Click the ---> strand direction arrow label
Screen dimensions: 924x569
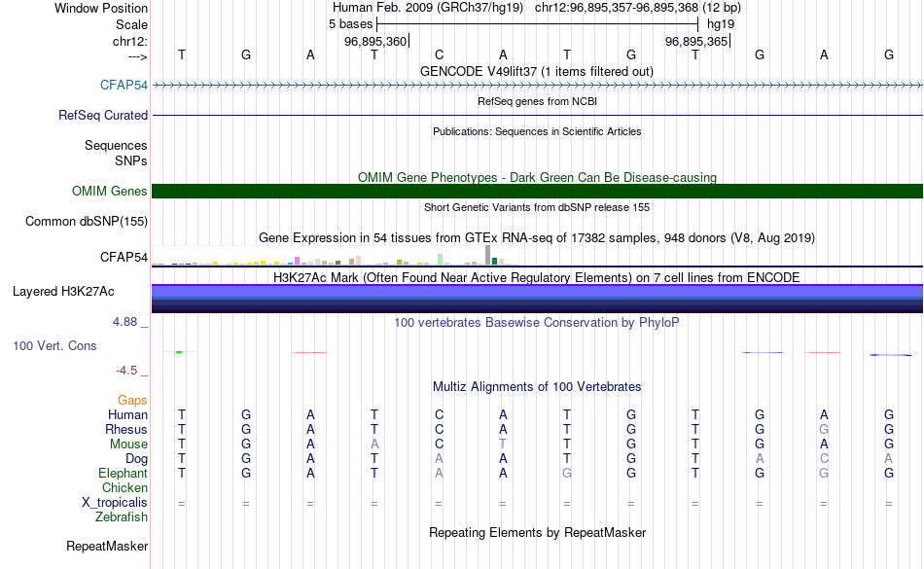[137, 56]
